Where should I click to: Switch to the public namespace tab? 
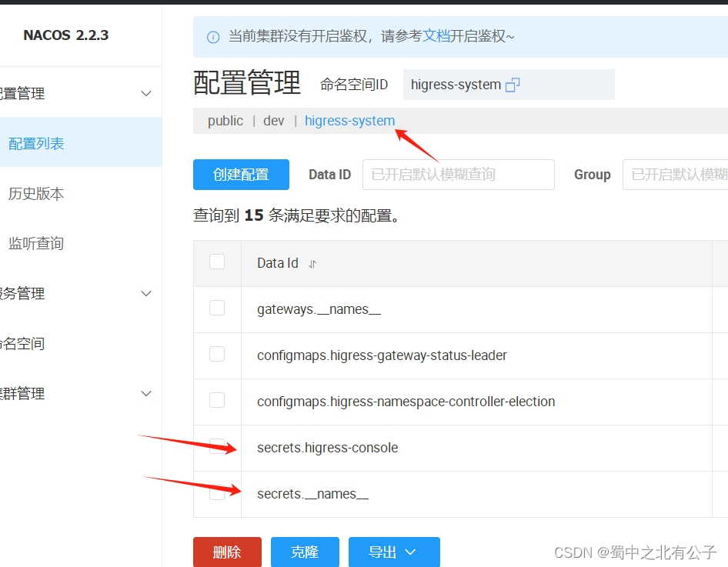point(225,120)
